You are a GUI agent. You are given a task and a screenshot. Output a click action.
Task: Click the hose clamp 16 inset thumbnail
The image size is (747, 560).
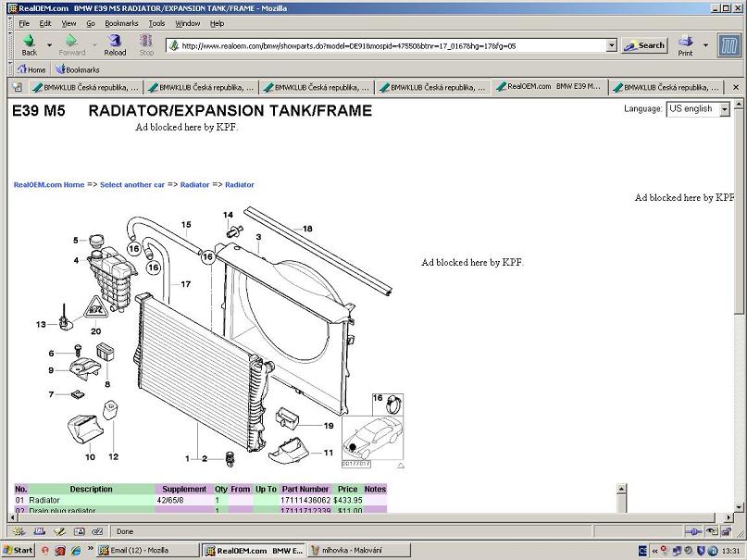coord(388,404)
